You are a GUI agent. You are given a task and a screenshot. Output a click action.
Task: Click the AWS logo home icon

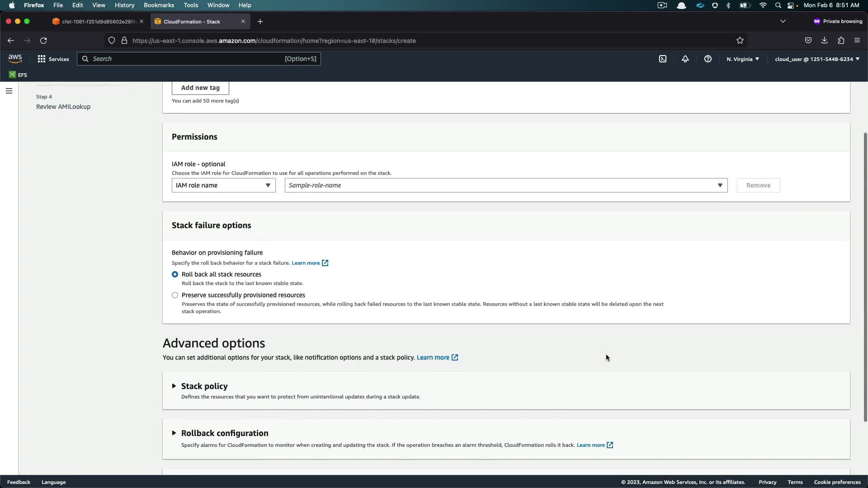15,59
